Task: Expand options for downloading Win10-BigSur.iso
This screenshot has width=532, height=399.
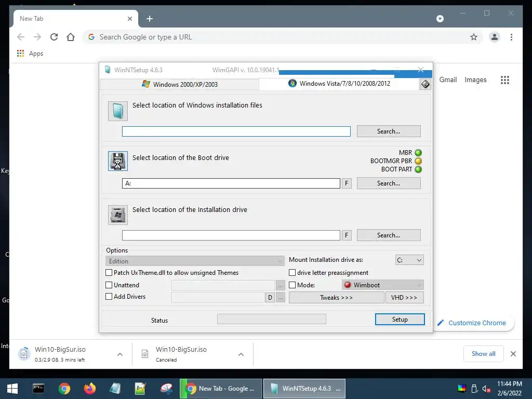Action: point(120,354)
